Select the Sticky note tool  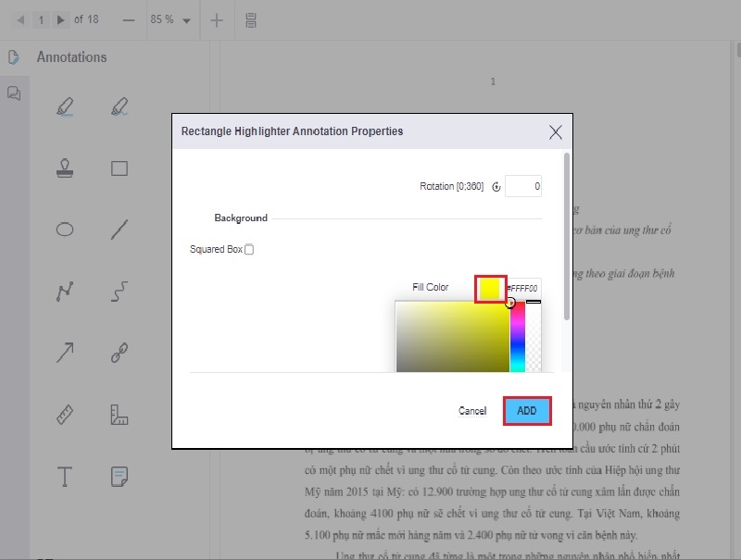coord(119,477)
